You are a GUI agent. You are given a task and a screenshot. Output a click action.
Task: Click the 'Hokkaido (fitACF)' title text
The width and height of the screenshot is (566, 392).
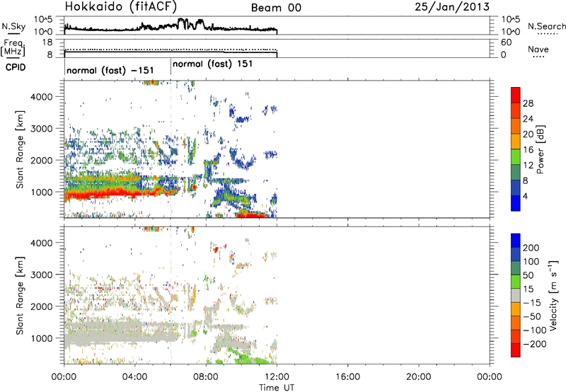121,6
